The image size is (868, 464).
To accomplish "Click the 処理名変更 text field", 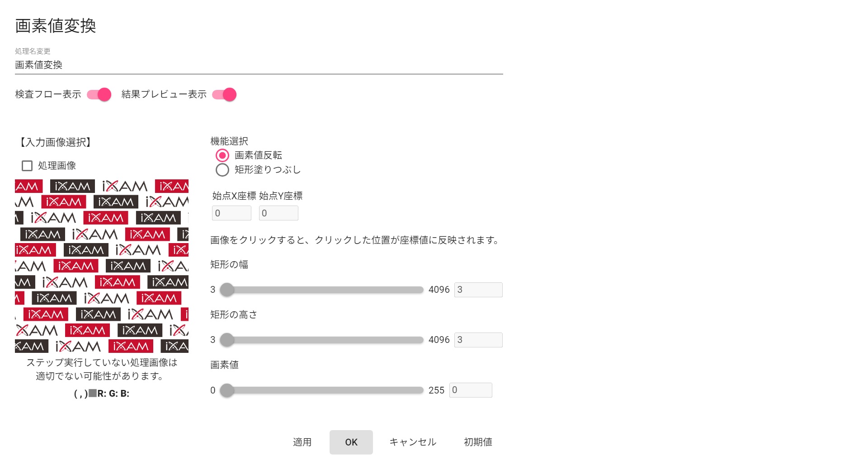I will pos(259,65).
